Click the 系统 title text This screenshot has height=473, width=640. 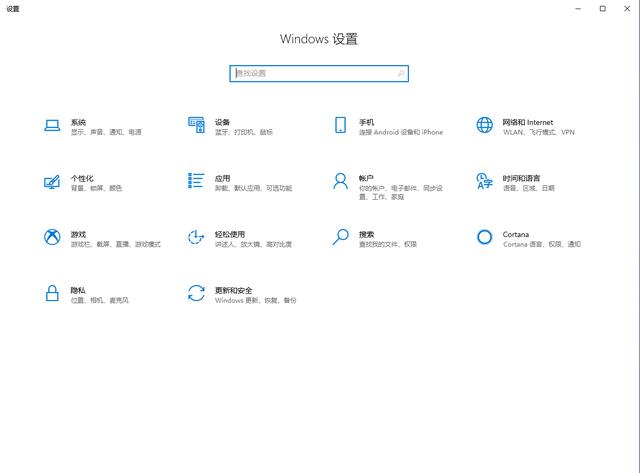[x=78, y=122]
